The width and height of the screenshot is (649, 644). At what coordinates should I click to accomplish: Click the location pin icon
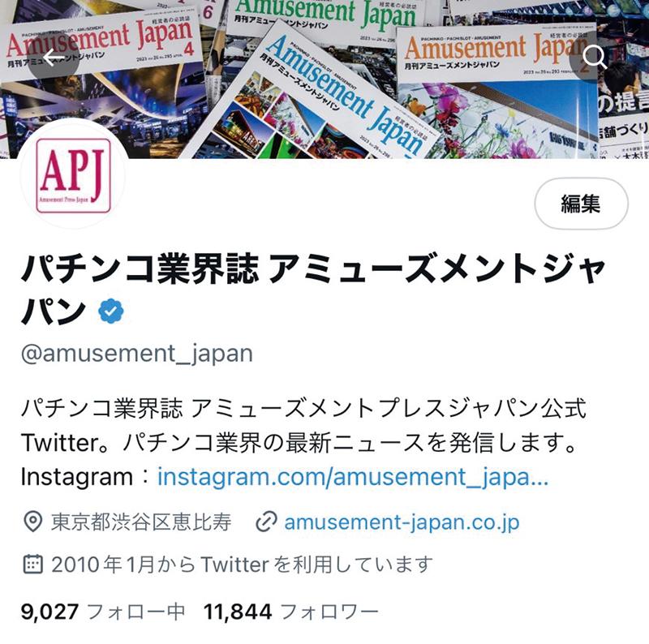coord(32,522)
